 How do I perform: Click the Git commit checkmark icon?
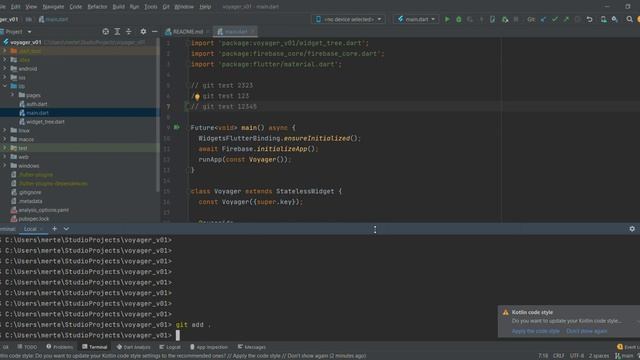click(x=555, y=19)
